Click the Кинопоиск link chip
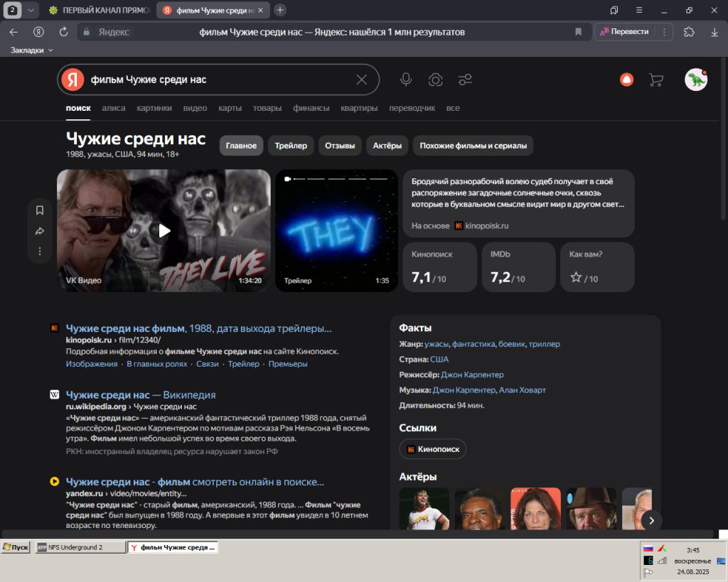The height and width of the screenshot is (582, 728). tap(433, 449)
